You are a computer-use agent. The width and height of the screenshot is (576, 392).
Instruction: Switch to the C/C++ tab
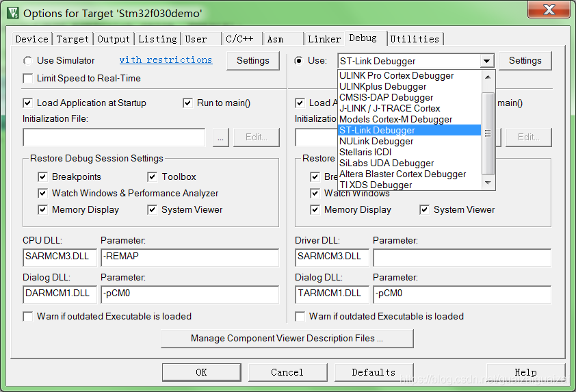tap(242, 39)
